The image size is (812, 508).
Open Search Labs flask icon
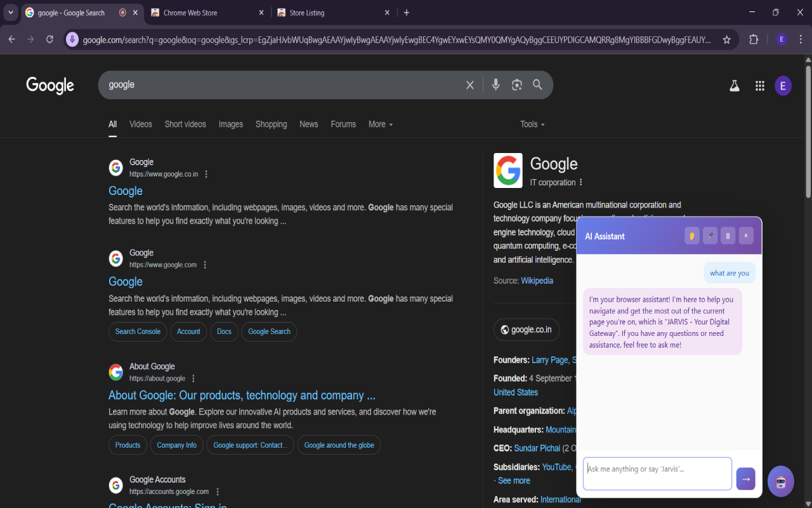pos(735,86)
